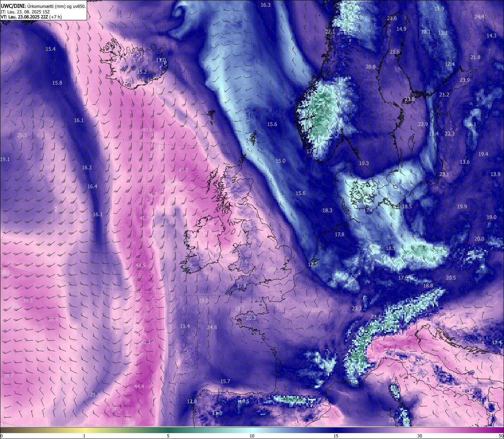Click the 38.7 value label
Screen dimensions: 504x439
8,376
